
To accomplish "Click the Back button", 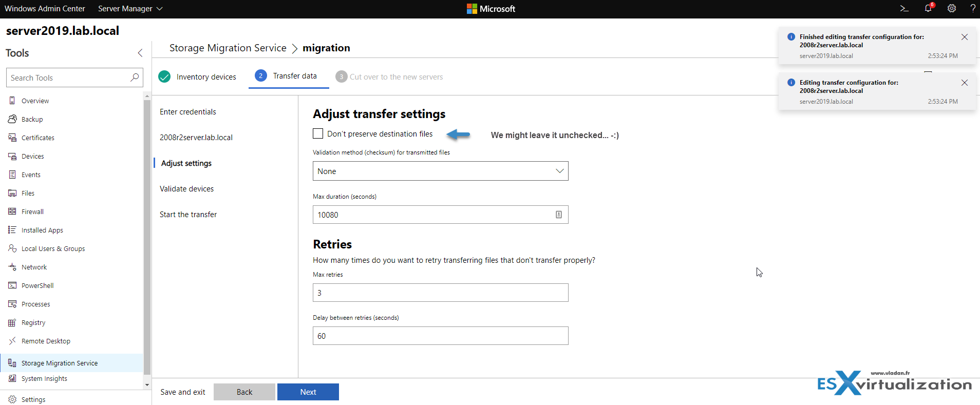I will pos(244,392).
